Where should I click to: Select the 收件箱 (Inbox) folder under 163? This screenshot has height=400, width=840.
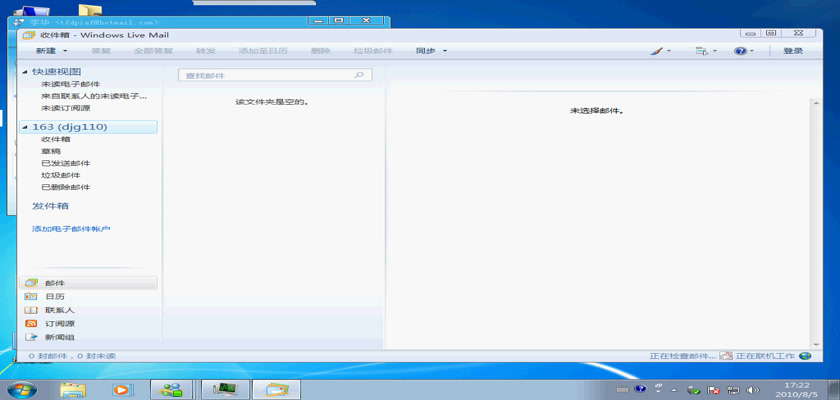pyautogui.click(x=56, y=139)
